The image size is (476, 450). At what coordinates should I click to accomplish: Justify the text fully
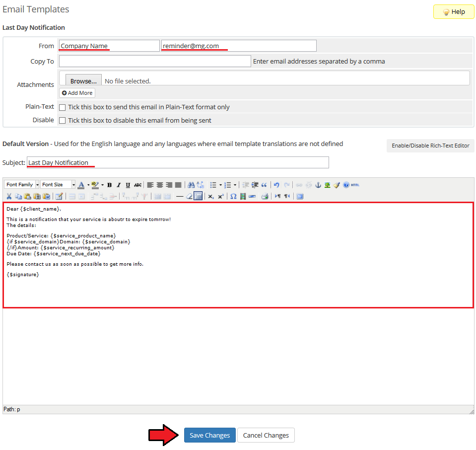pyautogui.click(x=178, y=185)
